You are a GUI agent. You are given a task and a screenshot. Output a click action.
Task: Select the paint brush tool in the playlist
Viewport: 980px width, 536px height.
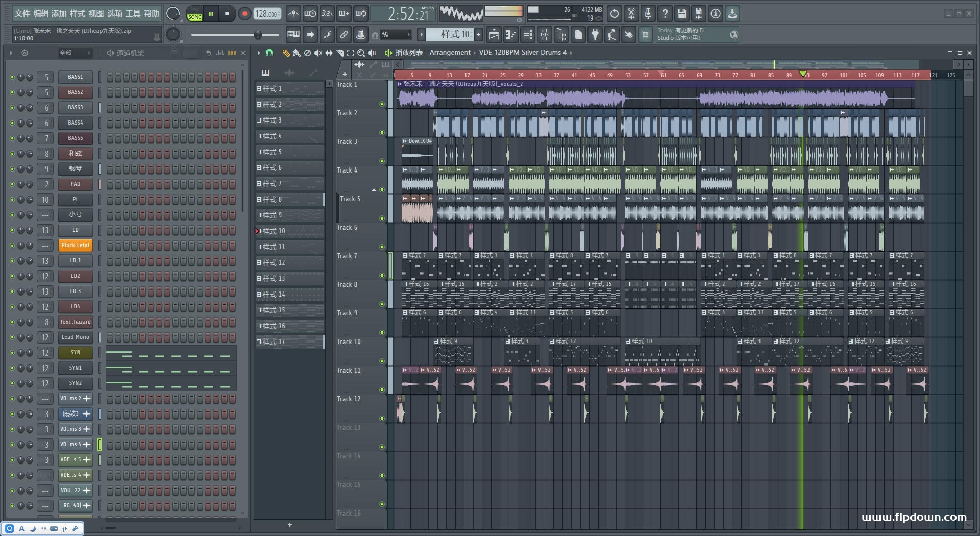pyautogui.click(x=296, y=53)
